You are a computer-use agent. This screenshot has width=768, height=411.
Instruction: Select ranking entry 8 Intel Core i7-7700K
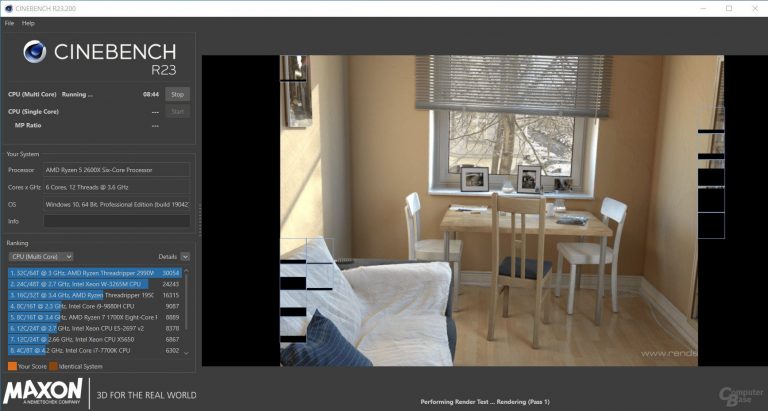[x=95, y=351]
